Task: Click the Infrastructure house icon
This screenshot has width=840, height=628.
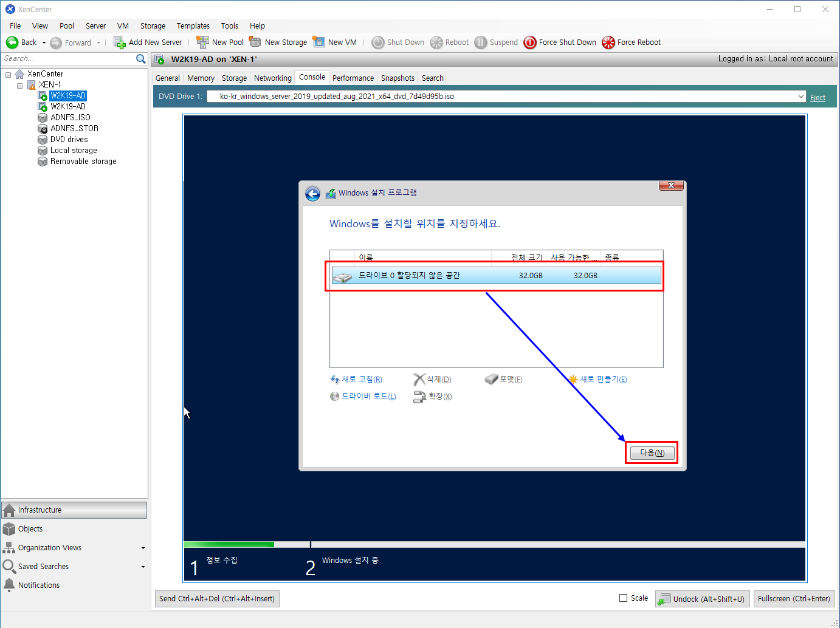Action: [x=9, y=510]
